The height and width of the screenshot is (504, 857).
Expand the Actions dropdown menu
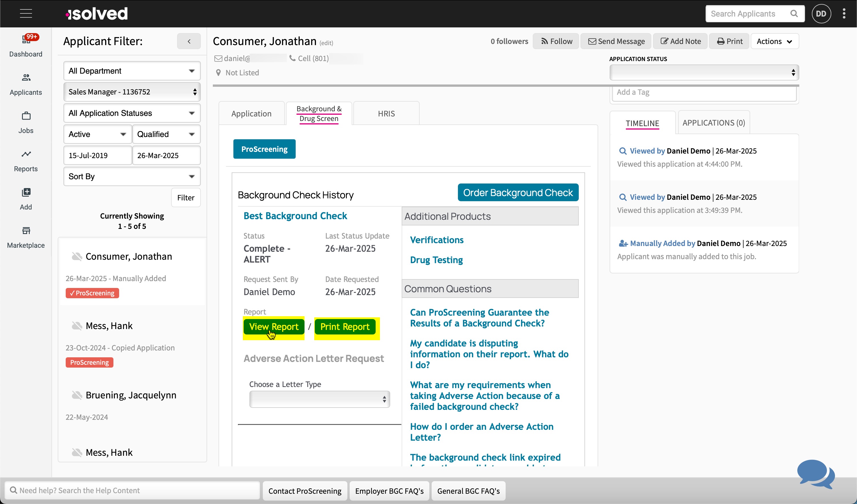(775, 41)
